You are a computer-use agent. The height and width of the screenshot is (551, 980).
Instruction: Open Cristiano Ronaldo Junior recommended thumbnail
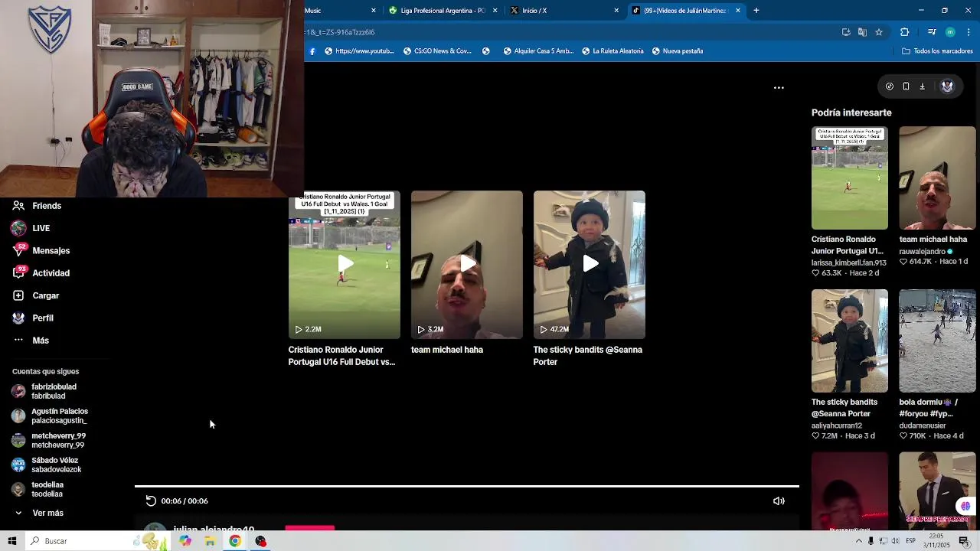point(850,178)
